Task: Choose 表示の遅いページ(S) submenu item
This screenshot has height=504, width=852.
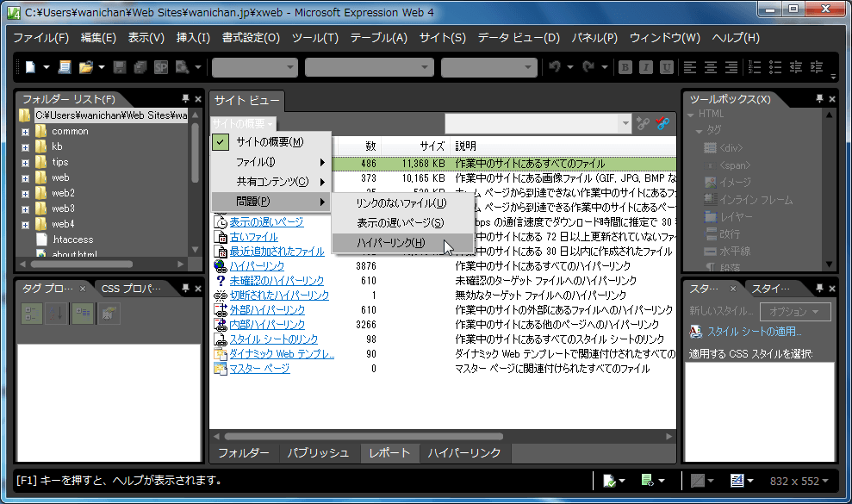Action: click(x=402, y=223)
